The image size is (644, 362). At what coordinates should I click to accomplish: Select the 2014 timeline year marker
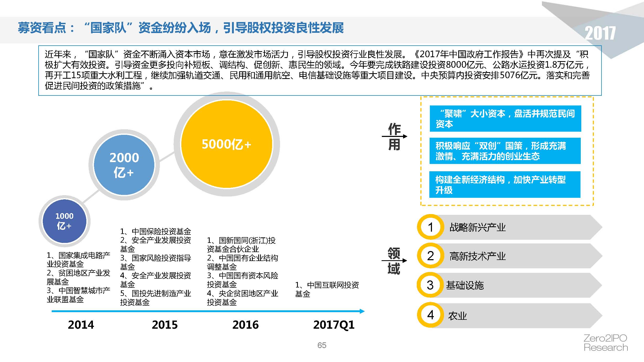pyautogui.click(x=81, y=325)
